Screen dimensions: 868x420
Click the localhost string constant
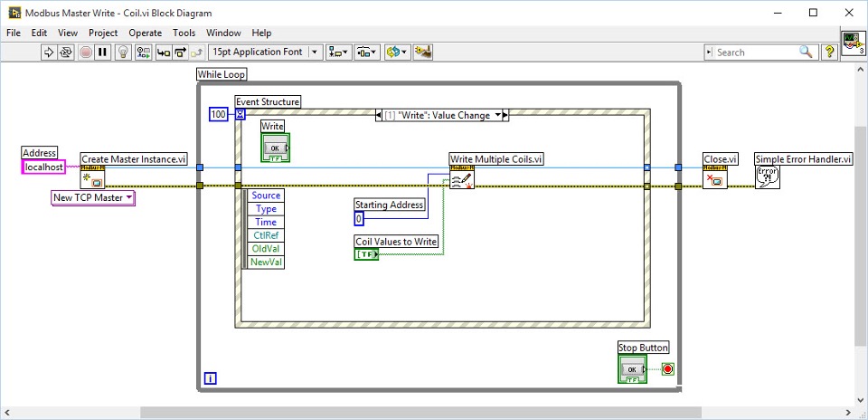[43, 167]
